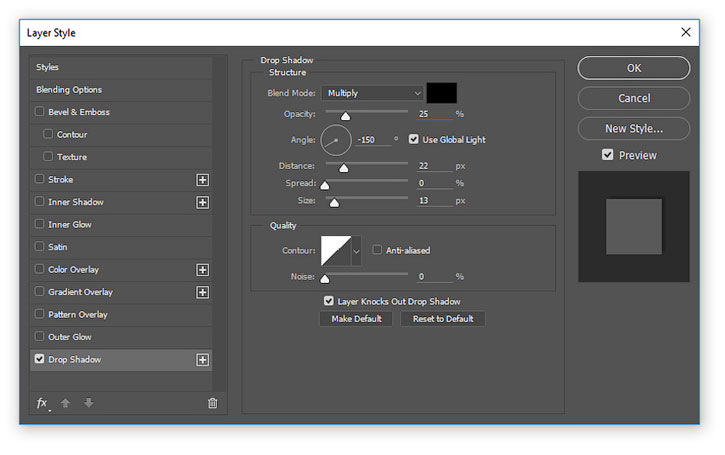This screenshot has width=725, height=455.
Task: Open the shadow color black swatch
Action: click(x=442, y=93)
